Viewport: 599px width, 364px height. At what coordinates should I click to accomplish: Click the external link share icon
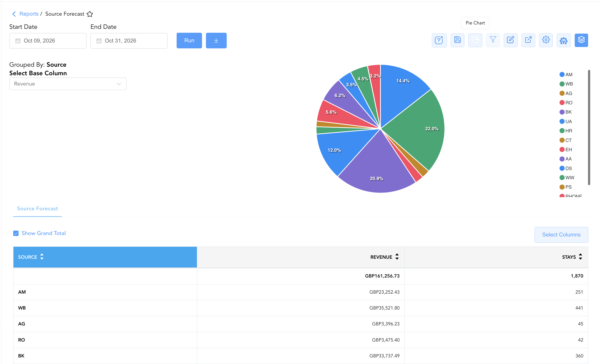click(528, 40)
